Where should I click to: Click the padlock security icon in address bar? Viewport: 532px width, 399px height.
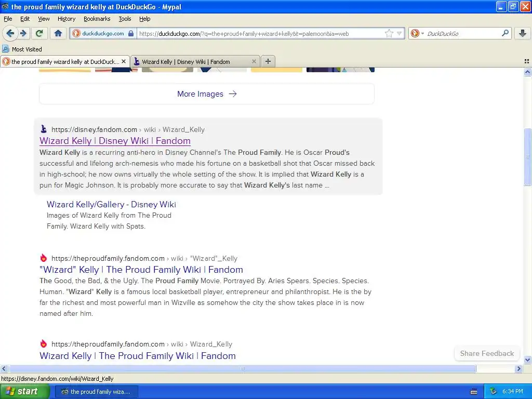130,33
